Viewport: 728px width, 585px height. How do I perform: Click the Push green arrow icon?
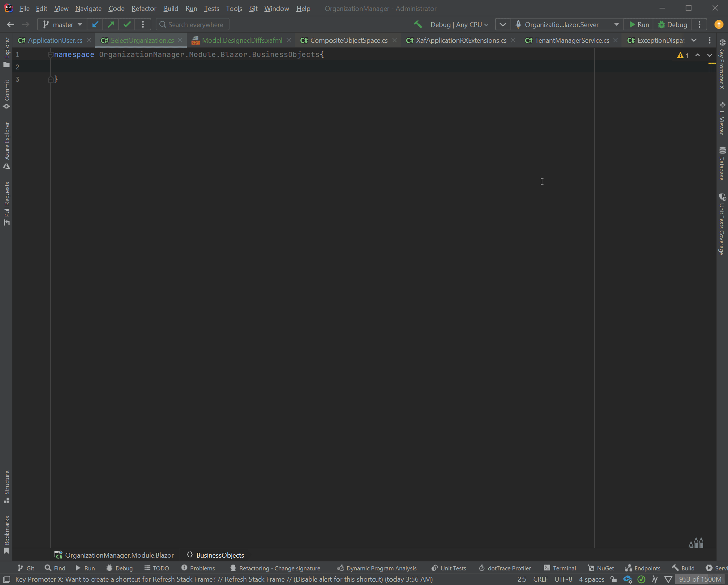pos(111,24)
